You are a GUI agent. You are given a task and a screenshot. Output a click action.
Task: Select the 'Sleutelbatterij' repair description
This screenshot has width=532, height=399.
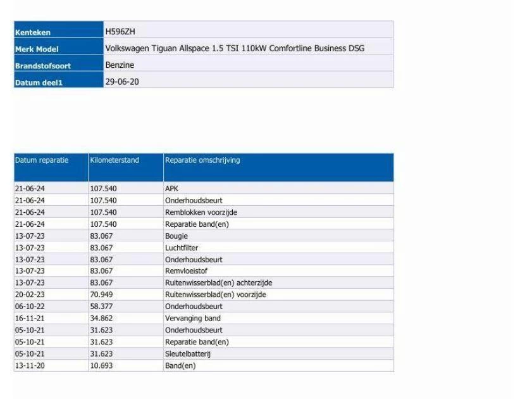[x=188, y=354]
